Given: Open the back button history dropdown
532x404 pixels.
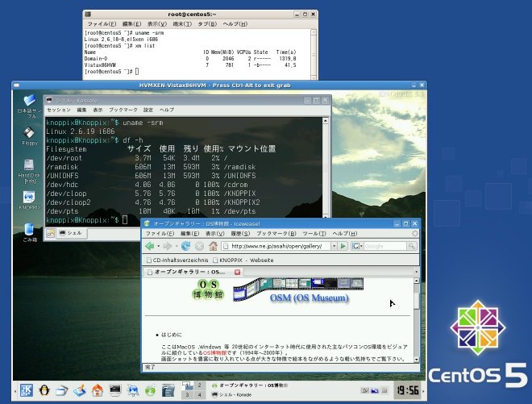Looking at the screenshot, I should [158, 246].
